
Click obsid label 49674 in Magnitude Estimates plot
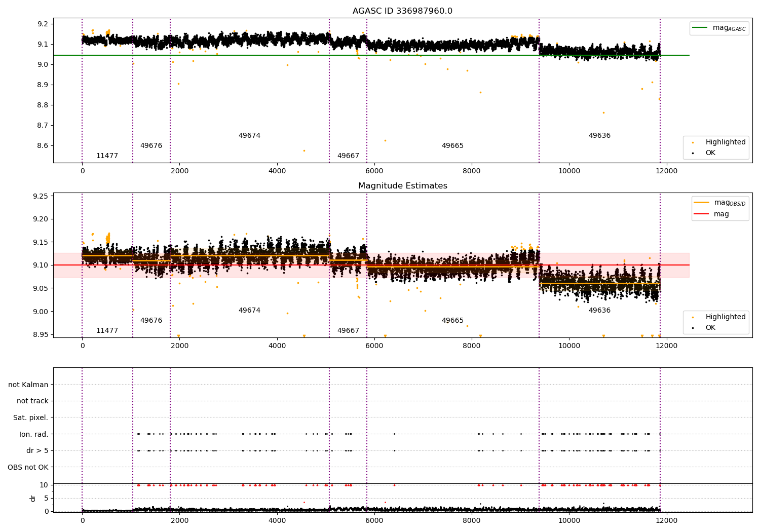249,311
